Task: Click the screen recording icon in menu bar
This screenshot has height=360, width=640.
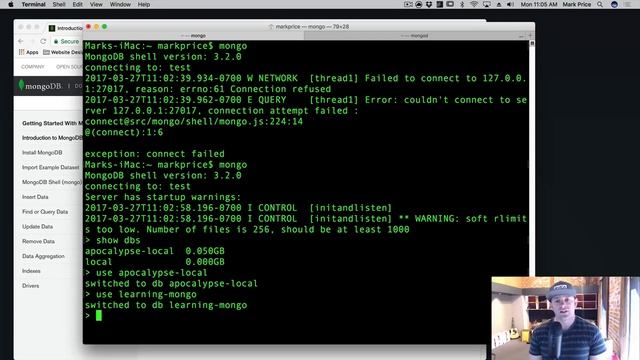Action: [x=408, y=4]
